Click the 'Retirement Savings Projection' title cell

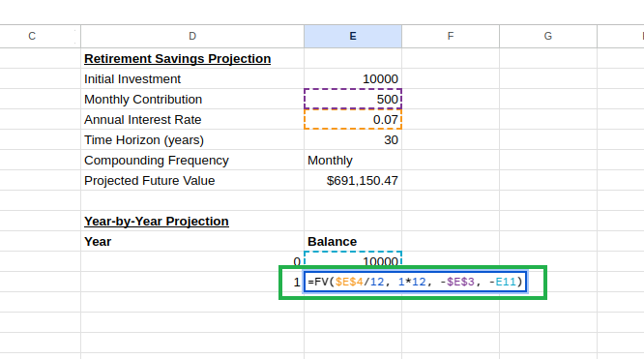[x=192, y=58]
